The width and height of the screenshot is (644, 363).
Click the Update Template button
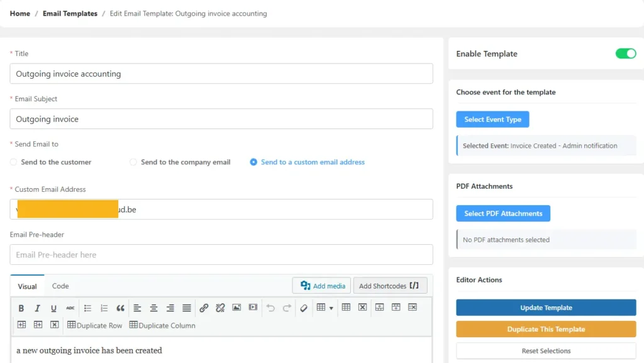(546, 308)
